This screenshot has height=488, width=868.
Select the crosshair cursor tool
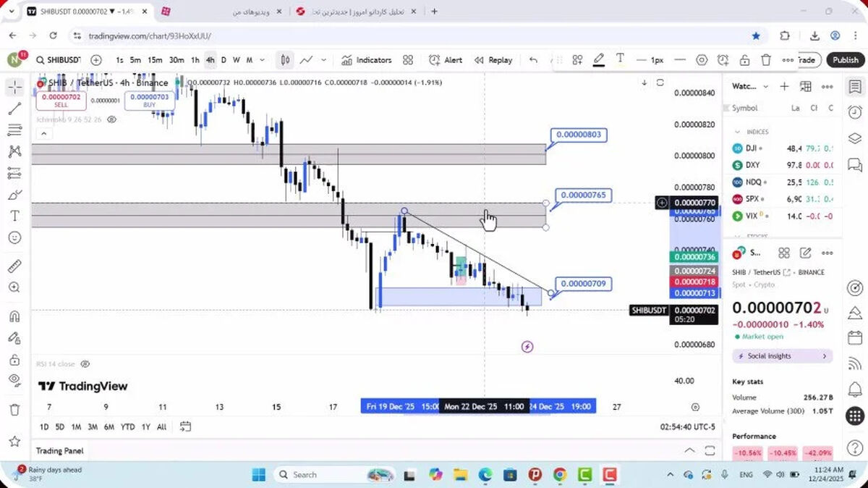coord(14,88)
